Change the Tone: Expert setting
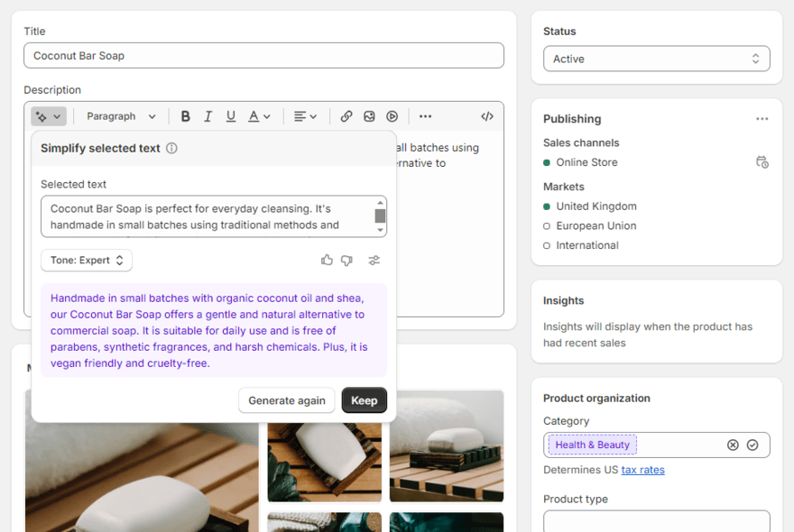The width and height of the screenshot is (794, 532). coord(86,260)
